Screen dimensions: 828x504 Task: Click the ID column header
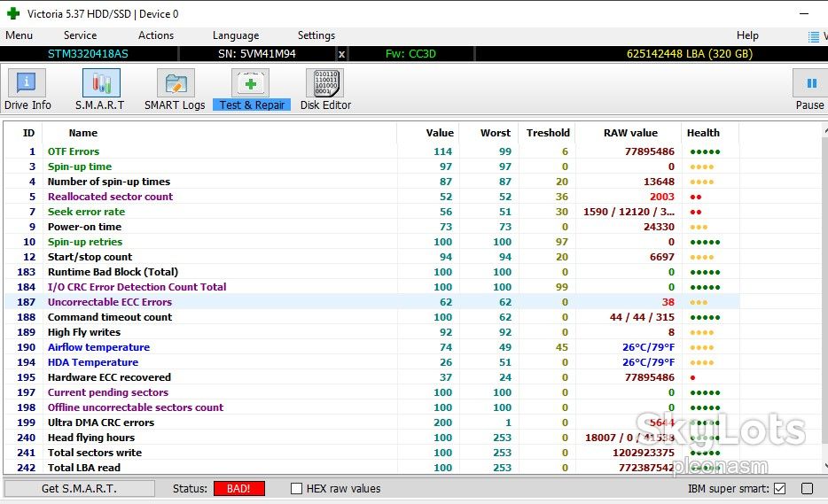point(28,133)
